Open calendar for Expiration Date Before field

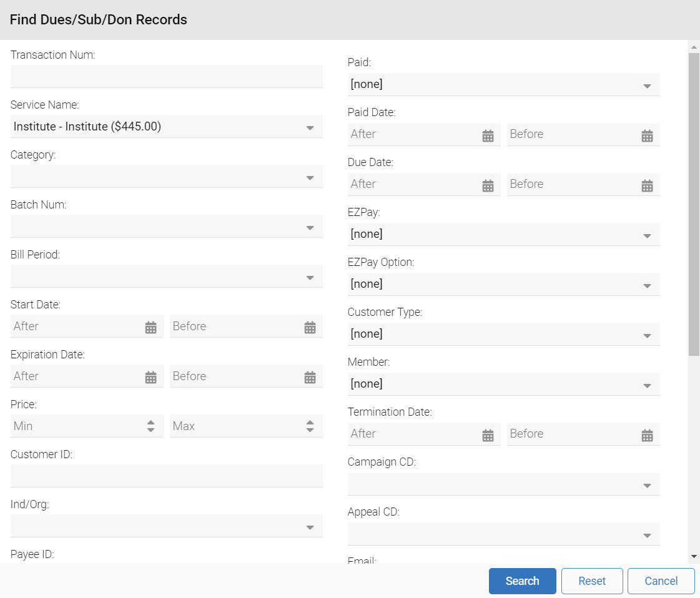(310, 377)
